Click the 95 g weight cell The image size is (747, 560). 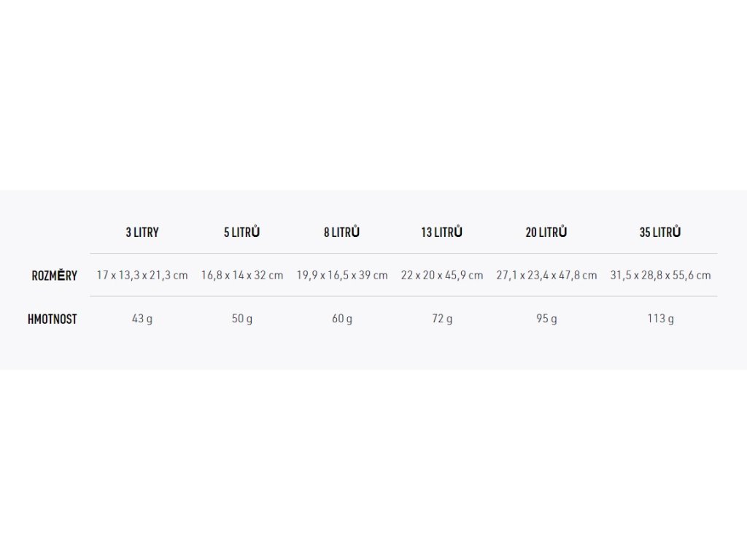(x=546, y=319)
